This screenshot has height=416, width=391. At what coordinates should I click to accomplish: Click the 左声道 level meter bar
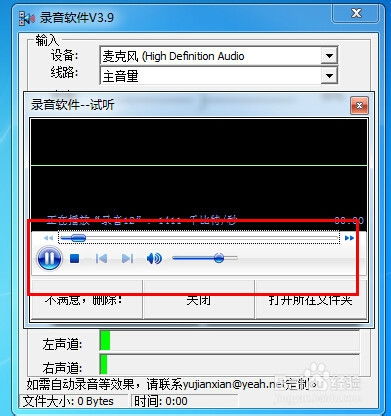point(229,340)
